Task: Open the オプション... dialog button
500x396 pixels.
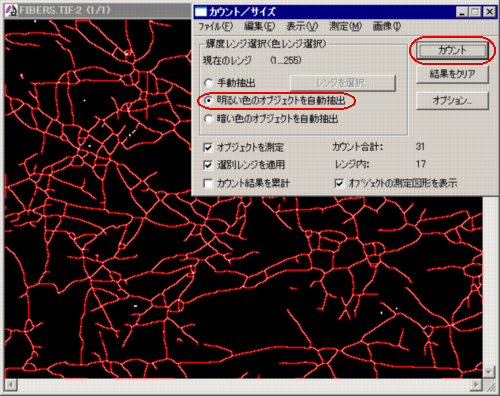Action: 452,100
